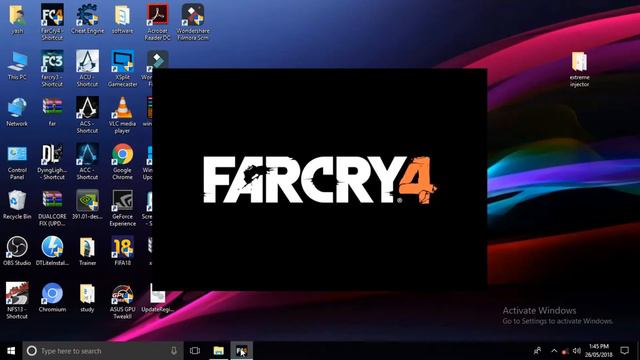The image size is (640, 360).
Task: Open Task View on taskbar
Action: [x=195, y=351]
